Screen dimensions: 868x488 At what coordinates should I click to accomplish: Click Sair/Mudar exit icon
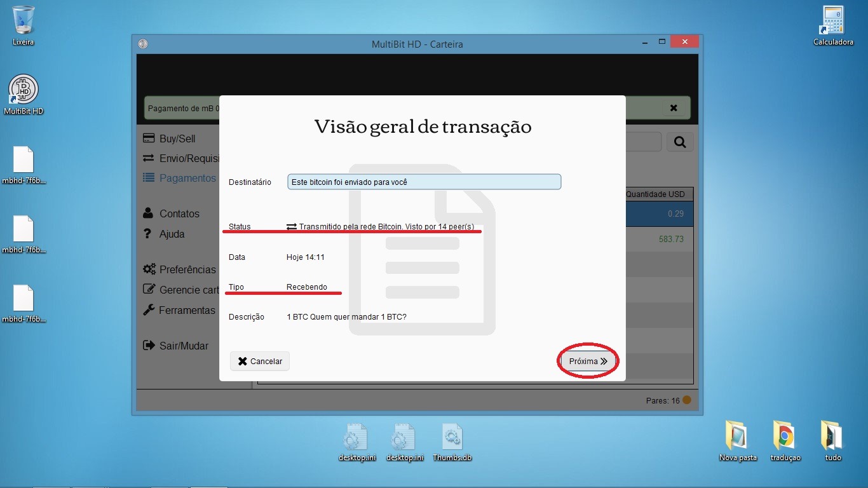click(x=149, y=346)
